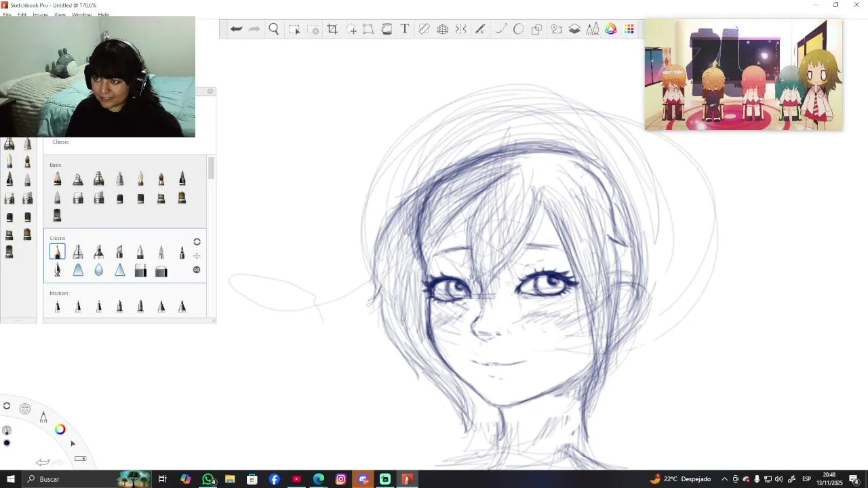Click the lagoon undo arrow
Image resolution: width=868 pixels, height=488 pixels.
pos(43,462)
